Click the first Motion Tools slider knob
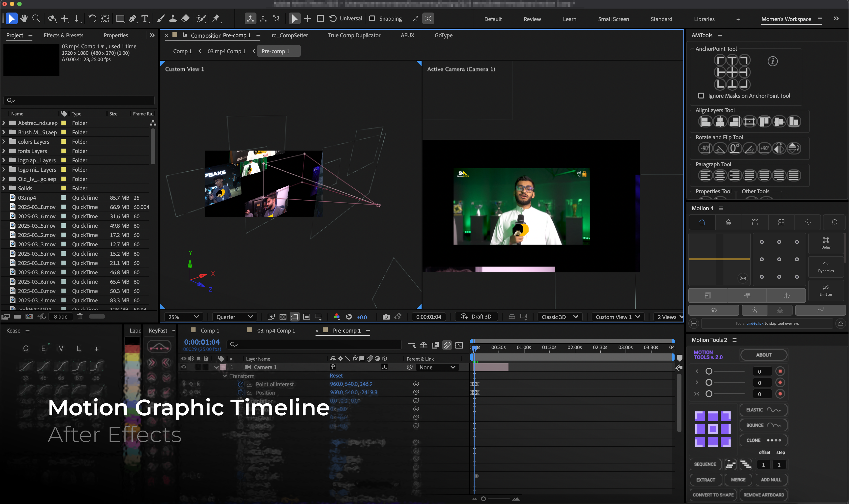 tap(709, 371)
